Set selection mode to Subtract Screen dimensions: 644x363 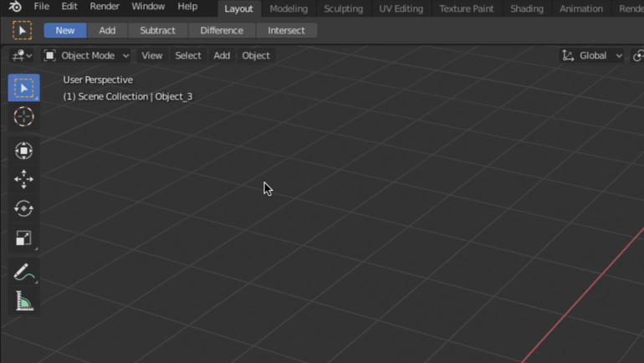[x=158, y=30]
